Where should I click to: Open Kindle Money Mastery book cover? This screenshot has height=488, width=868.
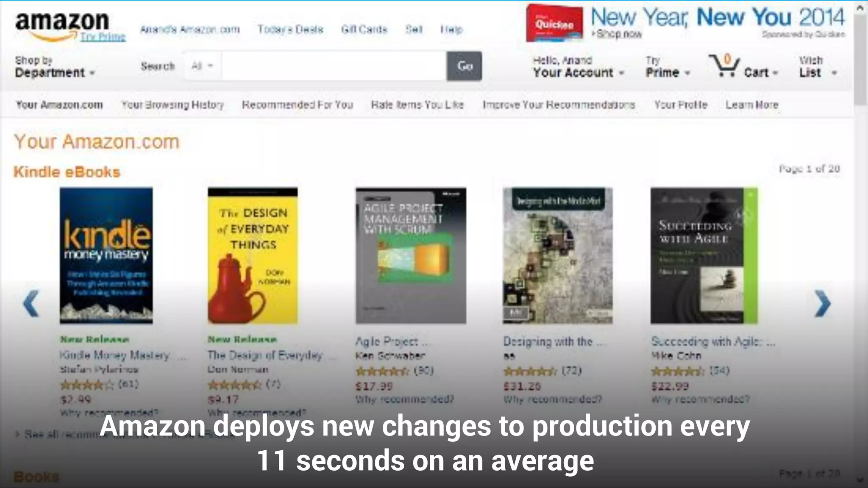coord(106,255)
